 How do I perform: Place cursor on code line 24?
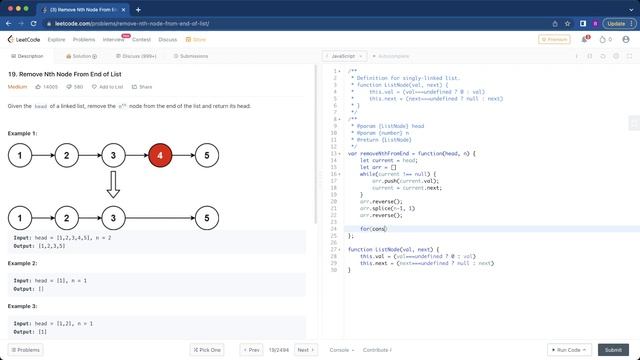[x=491, y=229]
